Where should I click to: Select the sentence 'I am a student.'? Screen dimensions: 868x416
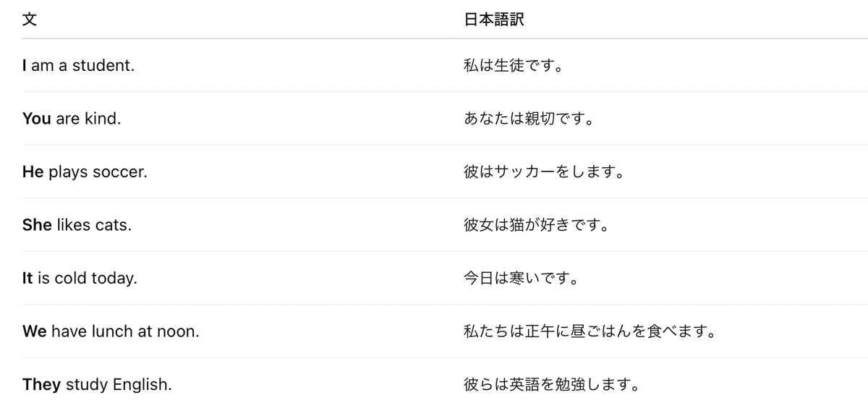78,66
